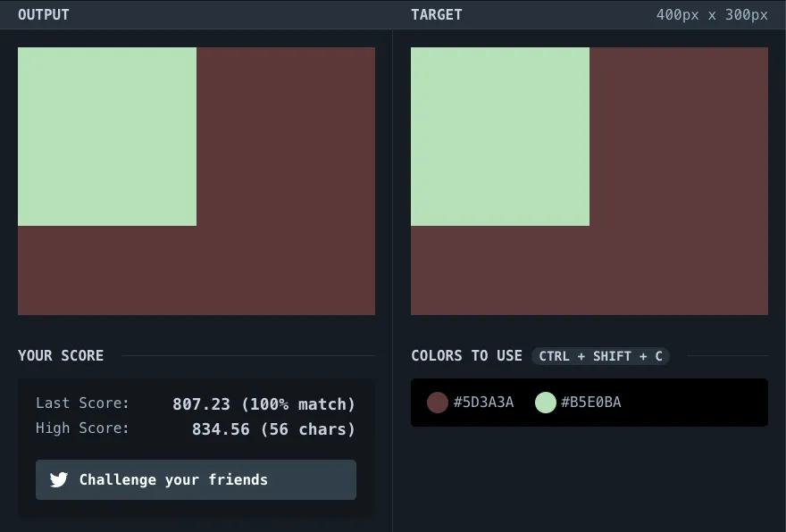The width and height of the screenshot is (786, 532).
Task: Click the green square in the Target image
Action: (x=500, y=137)
